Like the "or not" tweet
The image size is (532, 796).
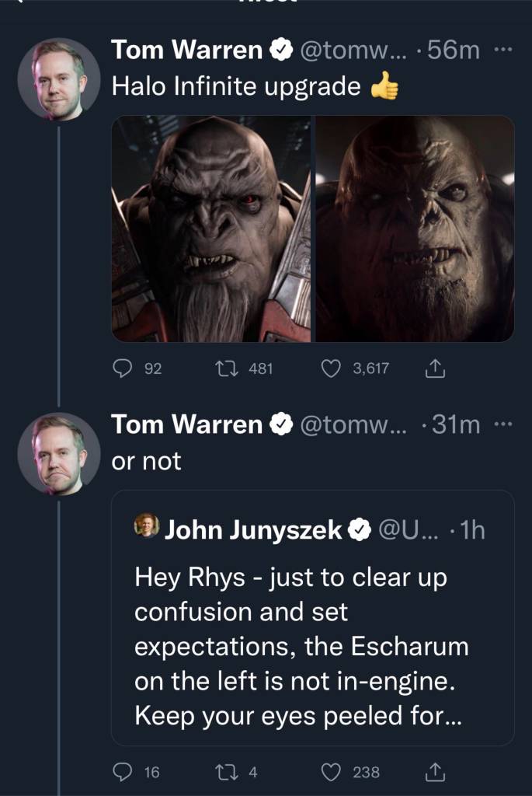332,771
